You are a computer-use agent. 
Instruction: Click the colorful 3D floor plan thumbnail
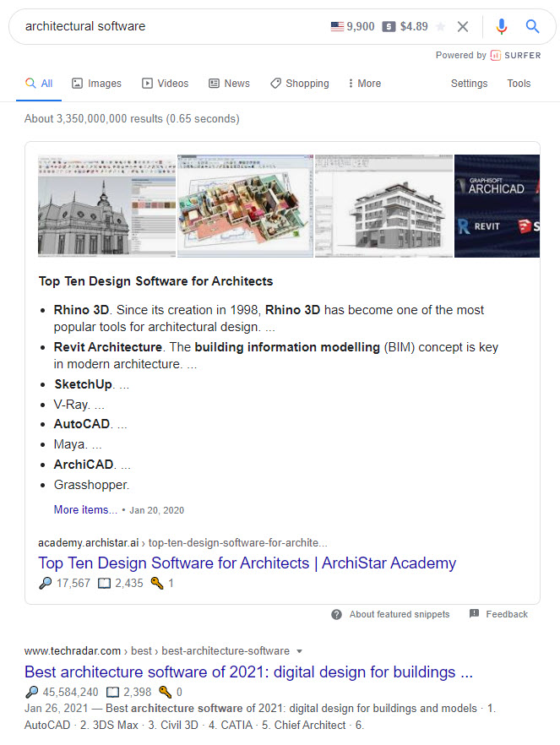[245, 205]
